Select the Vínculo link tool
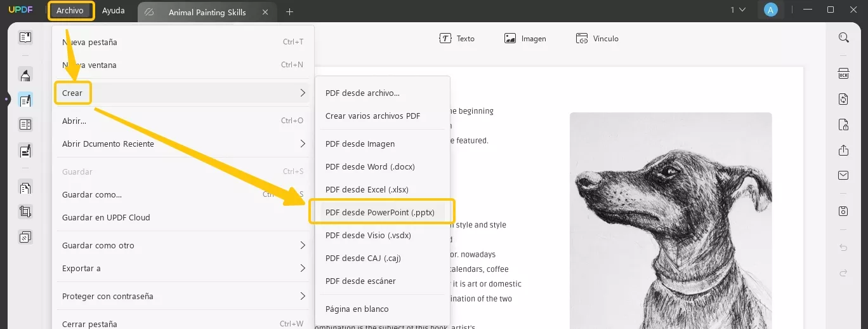Viewport: 868px width, 329px height. pos(596,39)
